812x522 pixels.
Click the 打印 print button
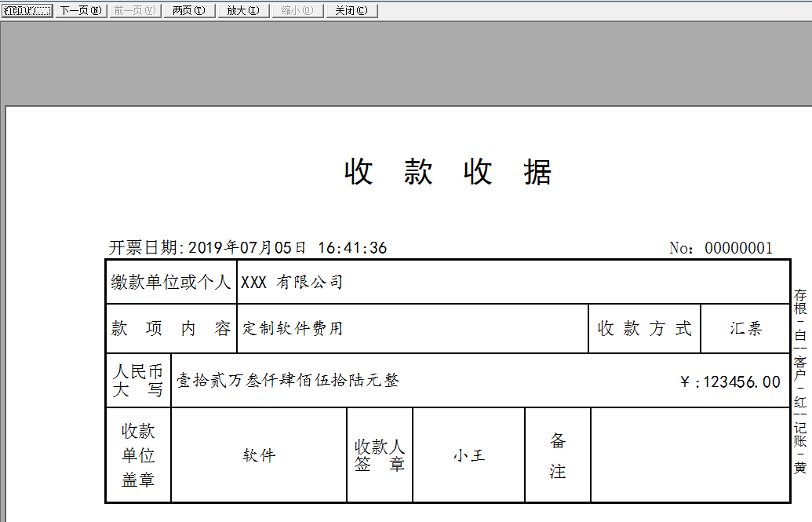(x=27, y=10)
